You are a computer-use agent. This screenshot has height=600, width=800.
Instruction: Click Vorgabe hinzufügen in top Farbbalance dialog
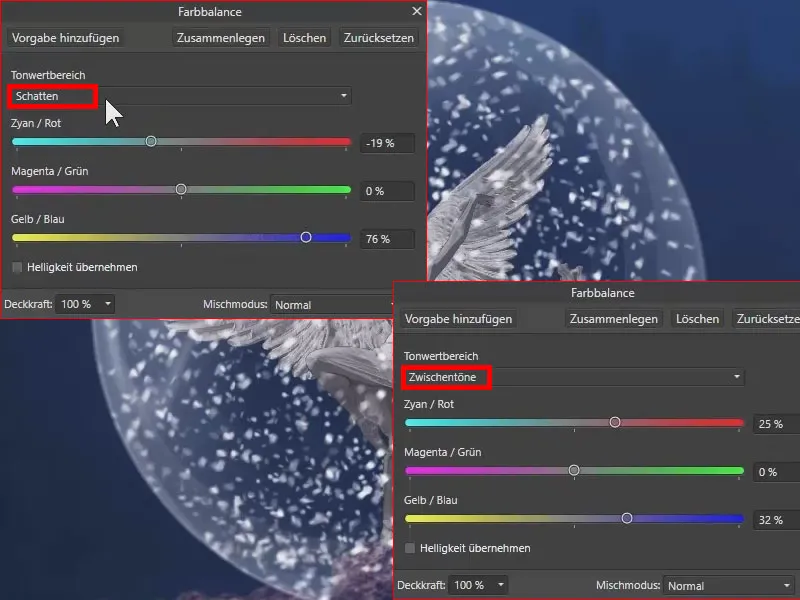tap(65, 38)
